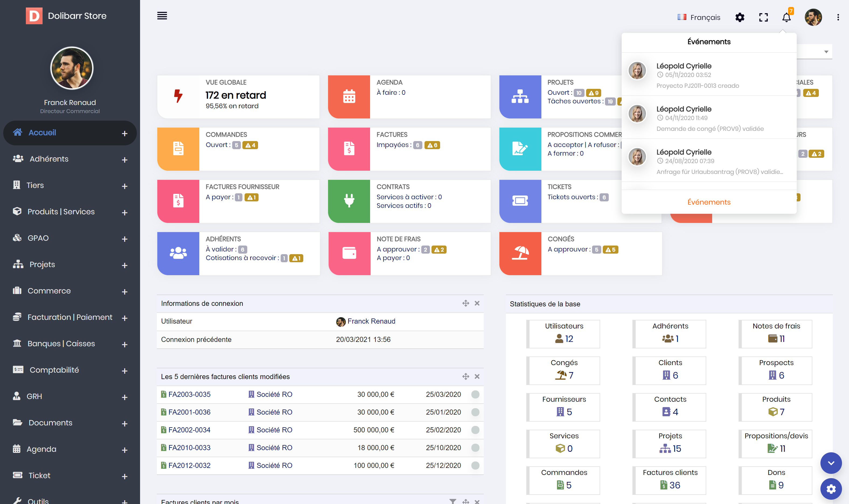Toggle the status circle for invoice FA2003-0035

(x=475, y=394)
